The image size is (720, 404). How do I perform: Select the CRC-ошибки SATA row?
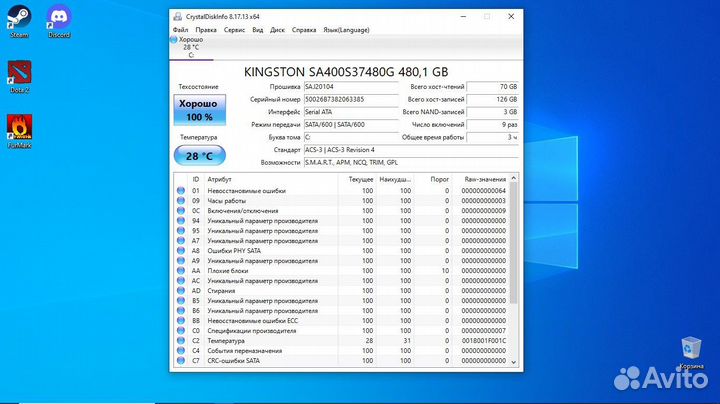pos(342,360)
